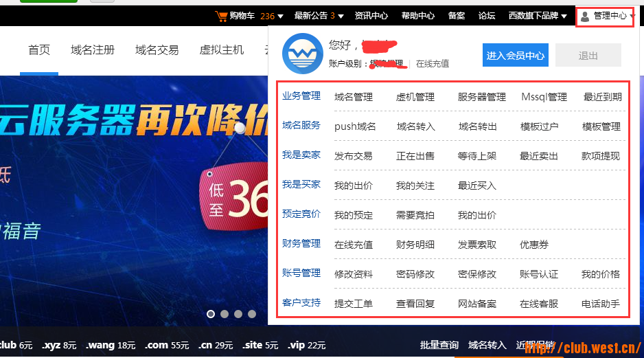
Task: Click the blue round account logo
Action: (302, 54)
